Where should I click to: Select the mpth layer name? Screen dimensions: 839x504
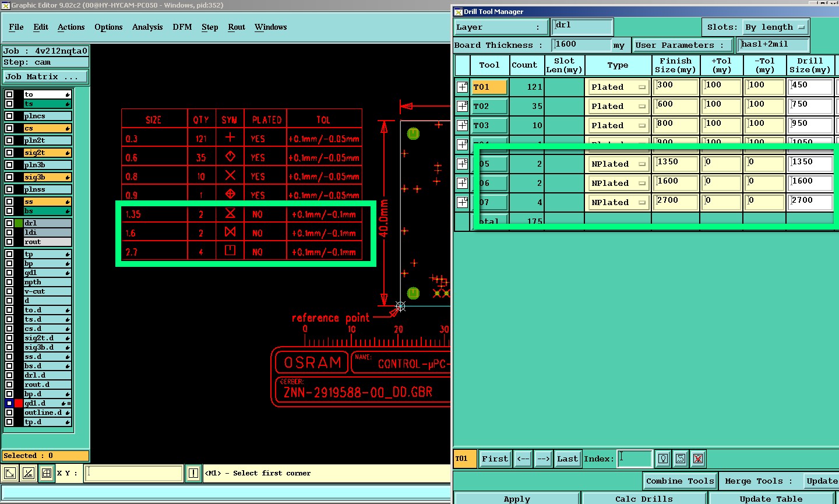pos(47,282)
